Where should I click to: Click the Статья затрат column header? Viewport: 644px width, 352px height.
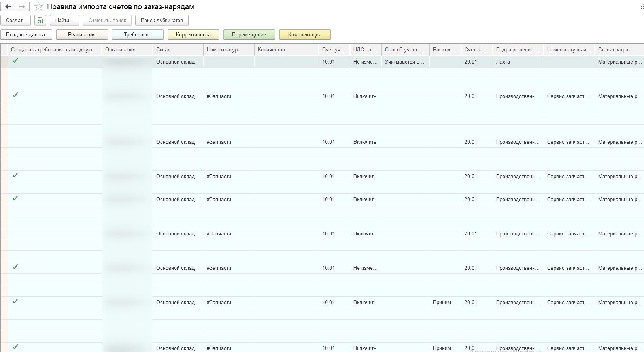coord(614,50)
